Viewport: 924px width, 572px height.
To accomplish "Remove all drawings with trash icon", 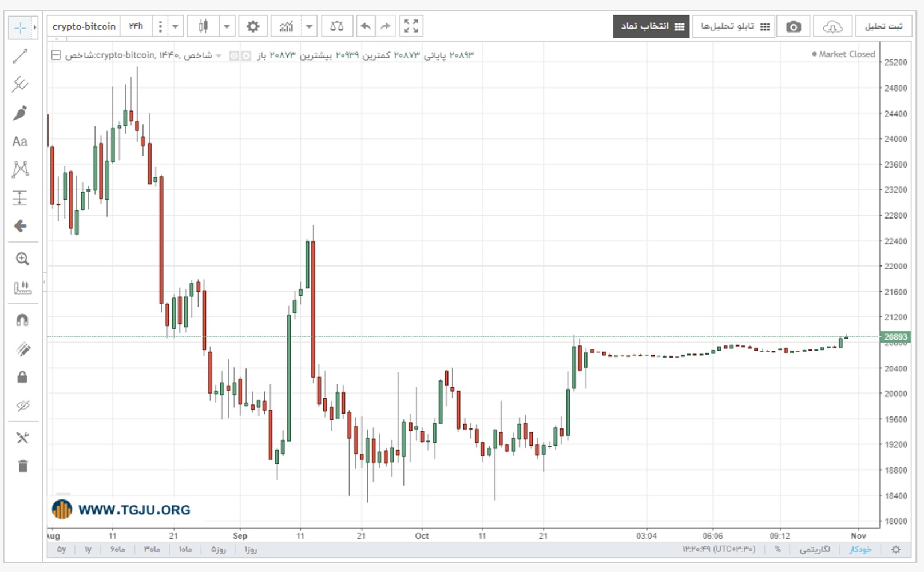I will coord(22,466).
